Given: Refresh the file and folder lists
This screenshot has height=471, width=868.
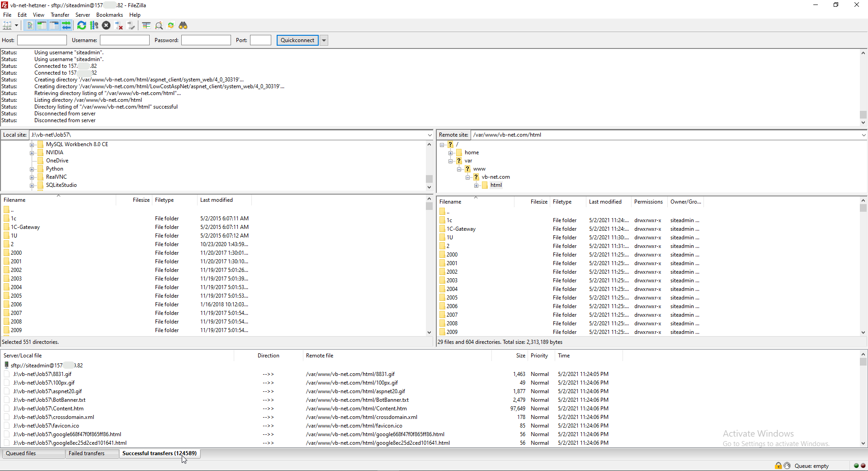Looking at the screenshot, I should click(81, 25).
